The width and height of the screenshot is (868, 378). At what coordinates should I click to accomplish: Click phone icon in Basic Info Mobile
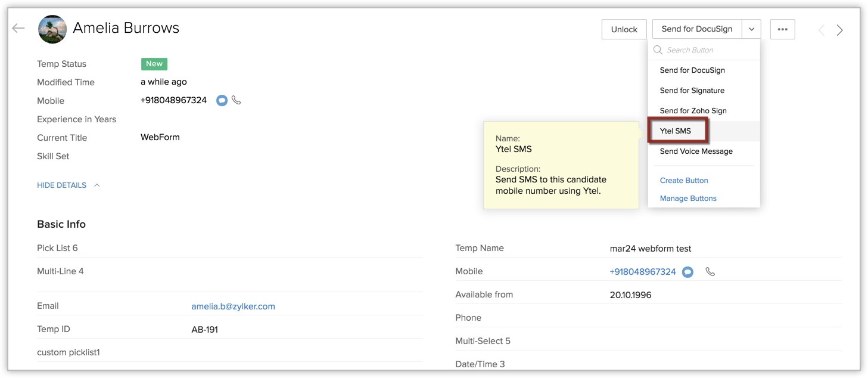click(x=710, y=272)
